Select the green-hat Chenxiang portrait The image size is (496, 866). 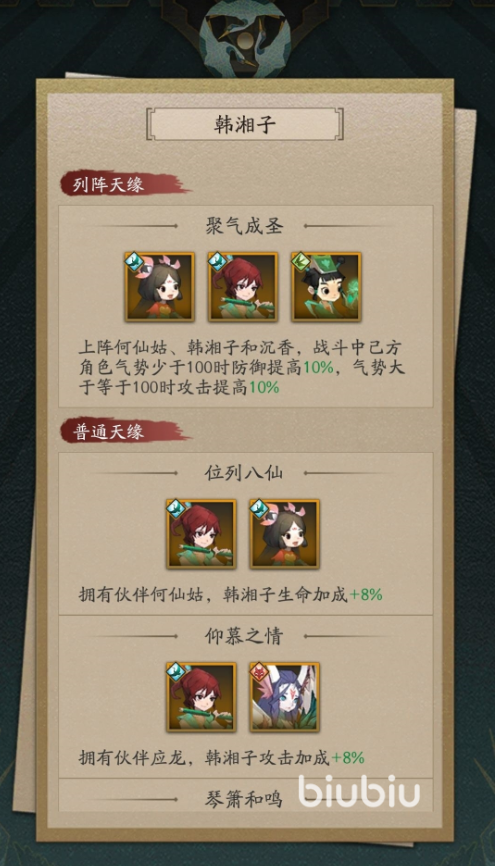point(326,287)
